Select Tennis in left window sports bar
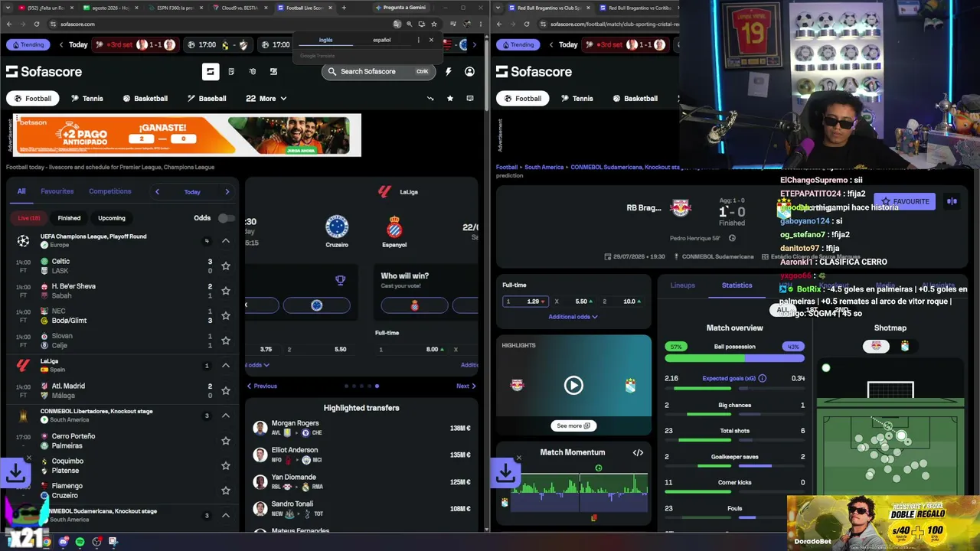 point(87,98)
